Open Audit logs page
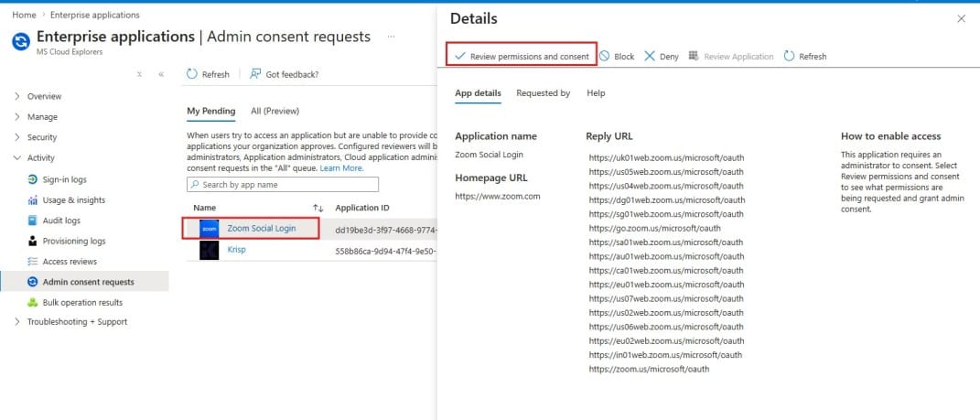This screenshot has height=420, width=980. (x=61, y=221)
